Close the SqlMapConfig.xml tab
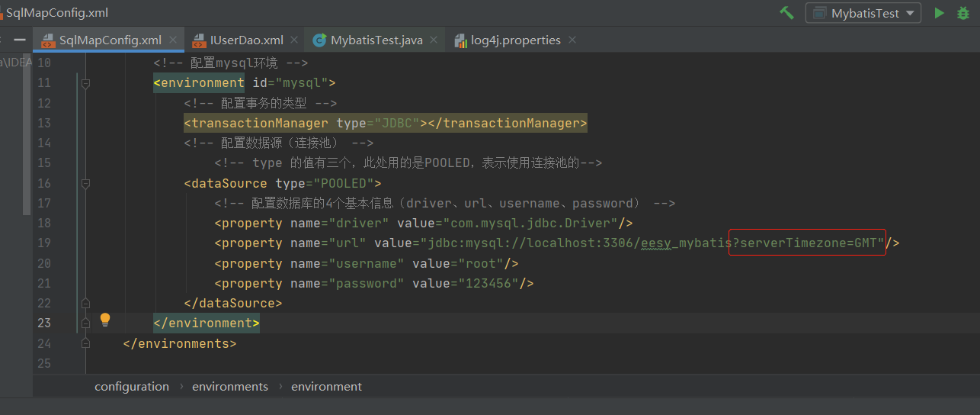 pyautogui.click(x=174, y=40)
